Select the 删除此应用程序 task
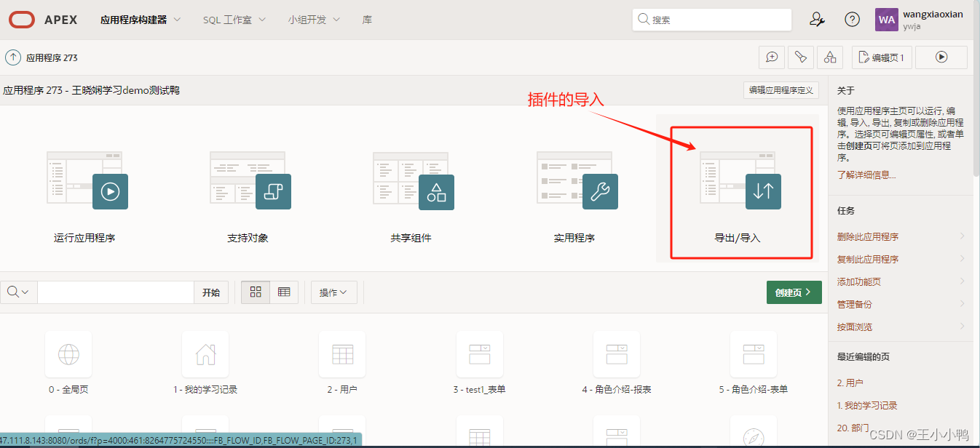 (868, 236)
